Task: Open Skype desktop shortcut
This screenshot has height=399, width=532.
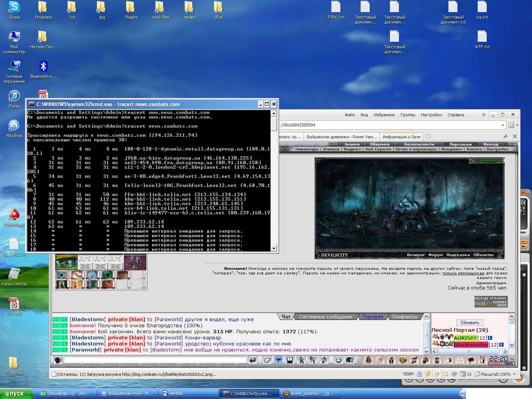Action: pyautogui.click(x=14, y=10)
